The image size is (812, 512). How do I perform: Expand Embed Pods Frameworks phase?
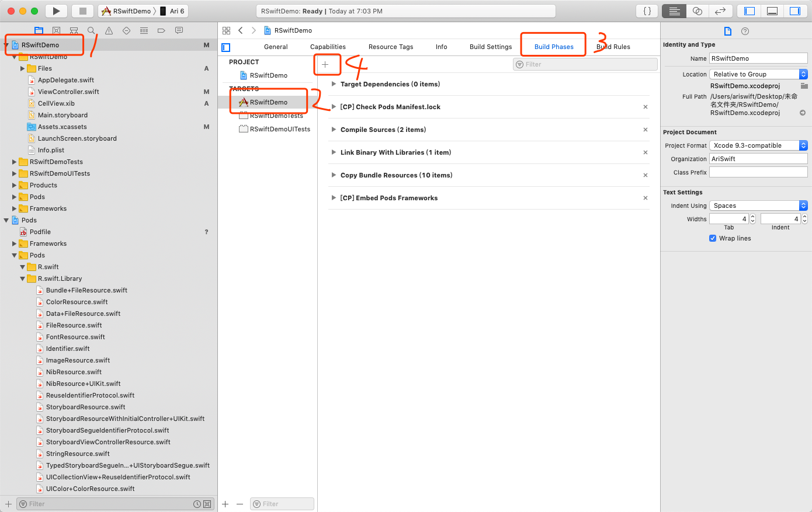pyautogui.click(x=334, y=198)
